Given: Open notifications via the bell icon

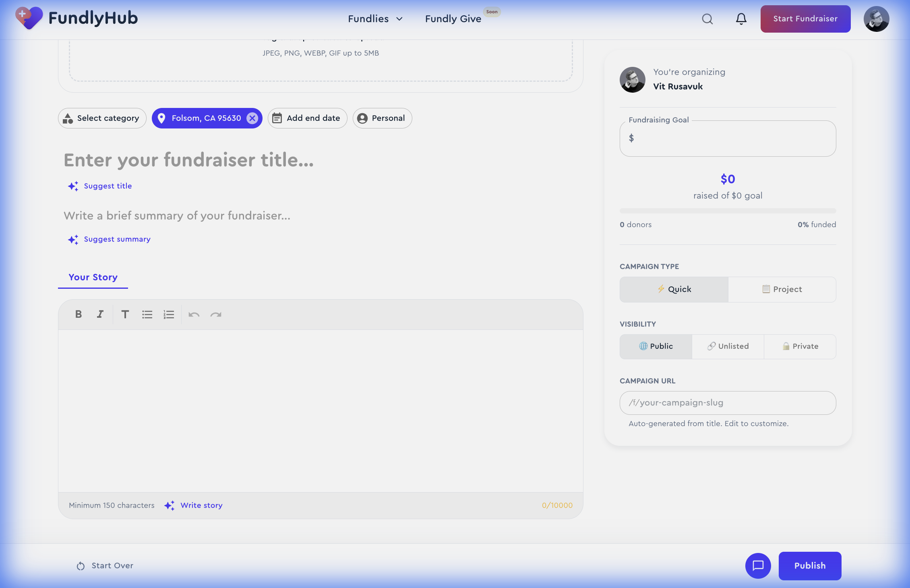Looking at the screenshot, I should pyautogui.click(x=741, y=19).
